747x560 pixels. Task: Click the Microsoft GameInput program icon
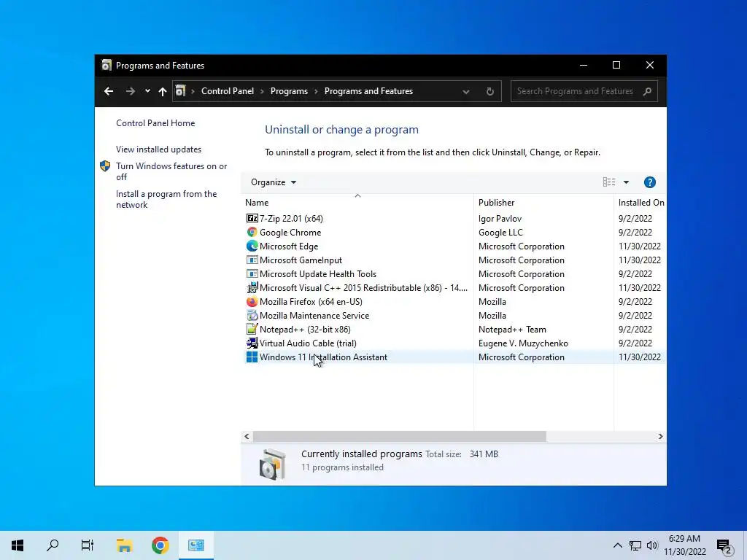coord(252,260)
